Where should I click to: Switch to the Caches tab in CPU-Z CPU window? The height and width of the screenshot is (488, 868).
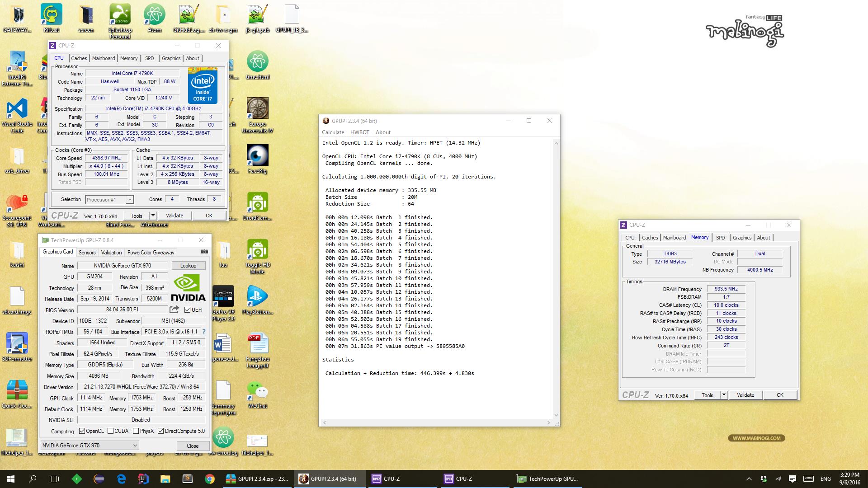pyautogui.click(x=79, y=58)
